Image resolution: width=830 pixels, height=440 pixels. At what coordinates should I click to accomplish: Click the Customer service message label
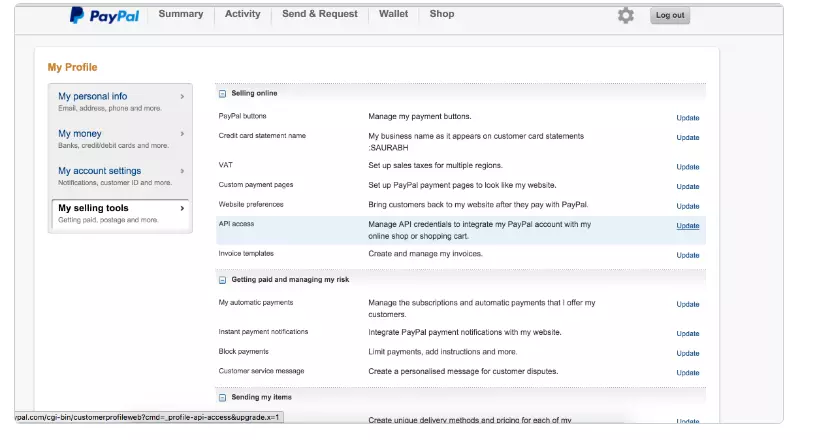pos(261,371)
